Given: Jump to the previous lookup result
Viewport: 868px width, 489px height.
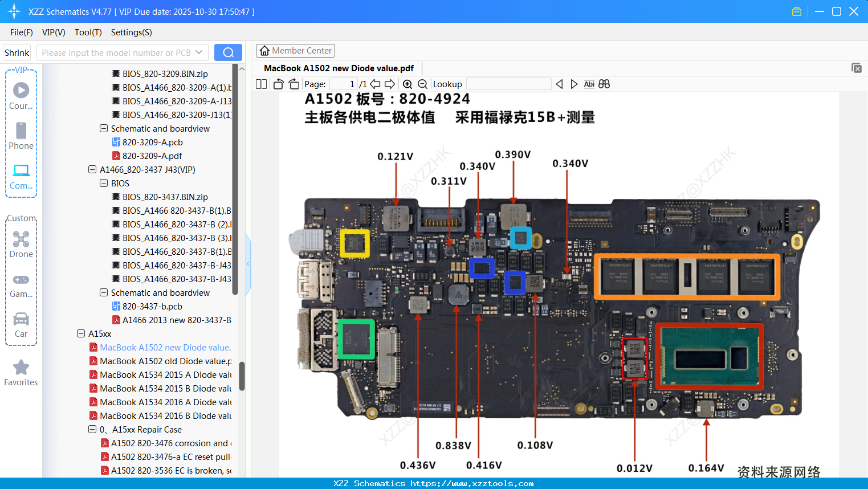Looking at the screenshot, I should (x=559, y=84).
